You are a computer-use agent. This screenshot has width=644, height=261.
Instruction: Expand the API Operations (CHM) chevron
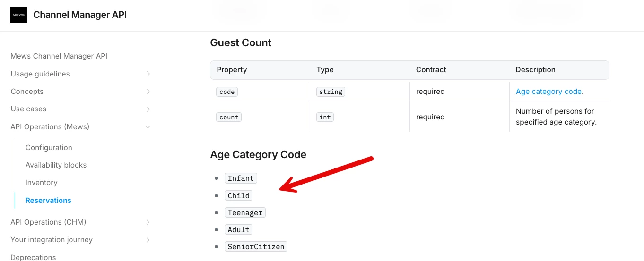[x=148, y=222]
